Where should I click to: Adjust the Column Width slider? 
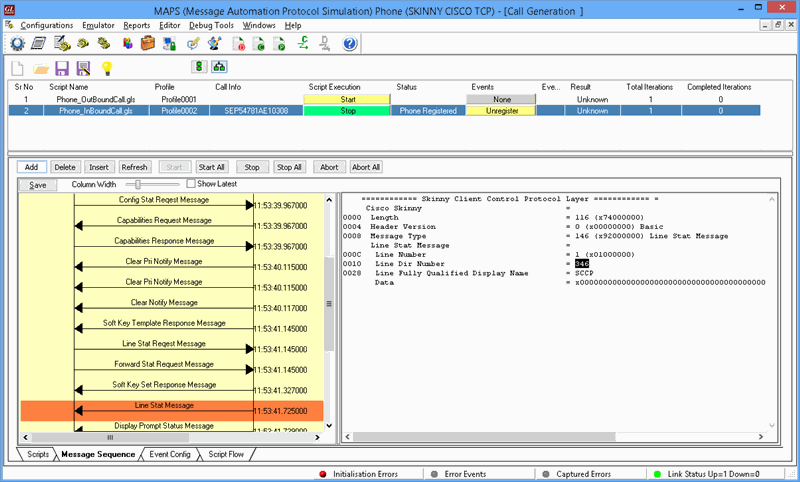click(138, 184)
